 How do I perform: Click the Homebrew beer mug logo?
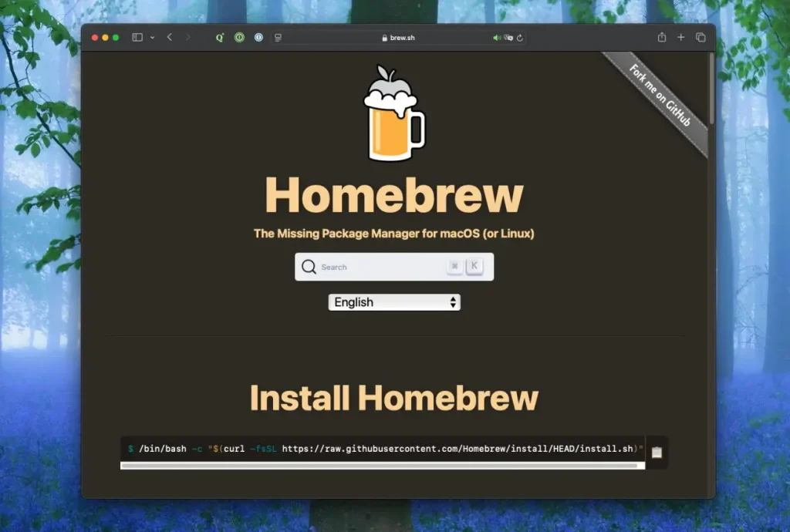pos(394,113)
